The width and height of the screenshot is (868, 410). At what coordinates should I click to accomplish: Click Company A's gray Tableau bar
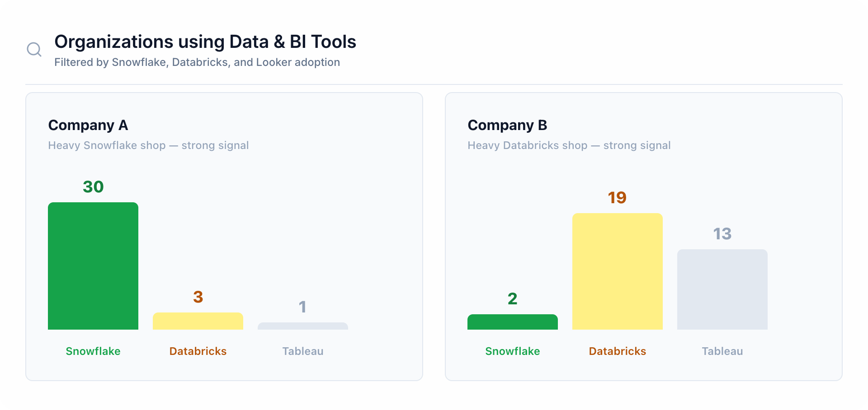click(x=303, y=326)
